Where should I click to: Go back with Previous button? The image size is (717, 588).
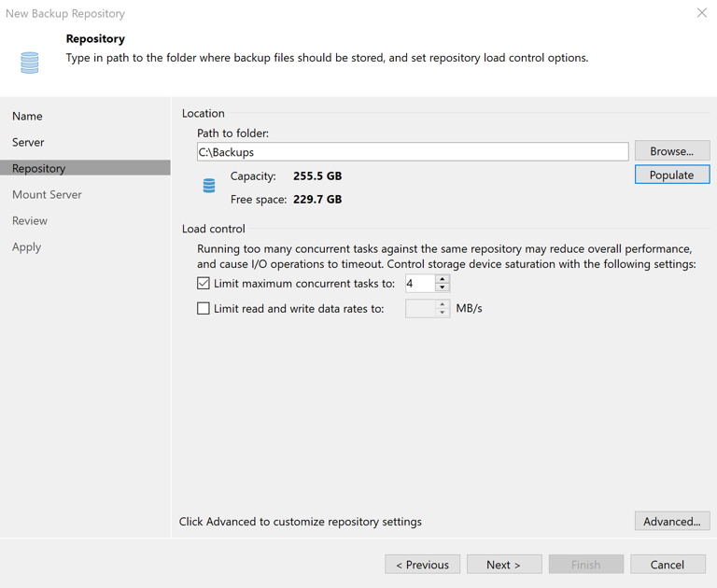422,564
